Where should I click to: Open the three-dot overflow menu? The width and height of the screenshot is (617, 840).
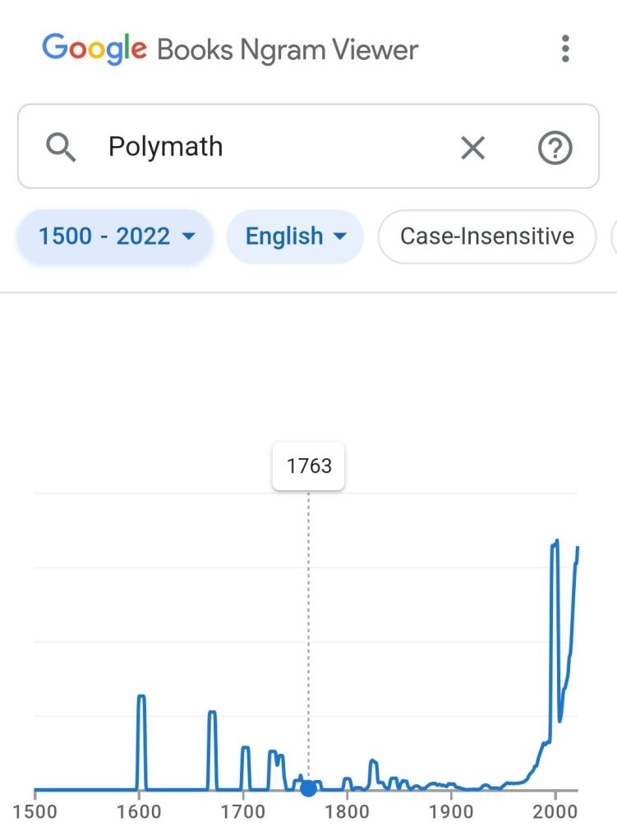[x=565, y=49]
